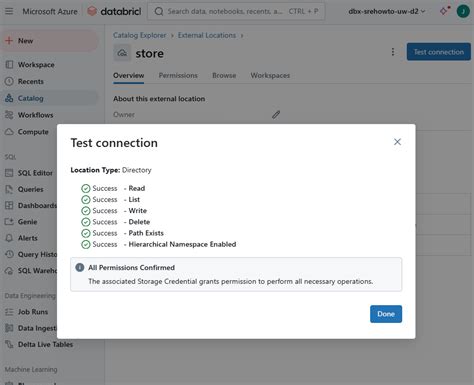
Task: Open the kebab menu next to store
Action: (x=393, y=52)
